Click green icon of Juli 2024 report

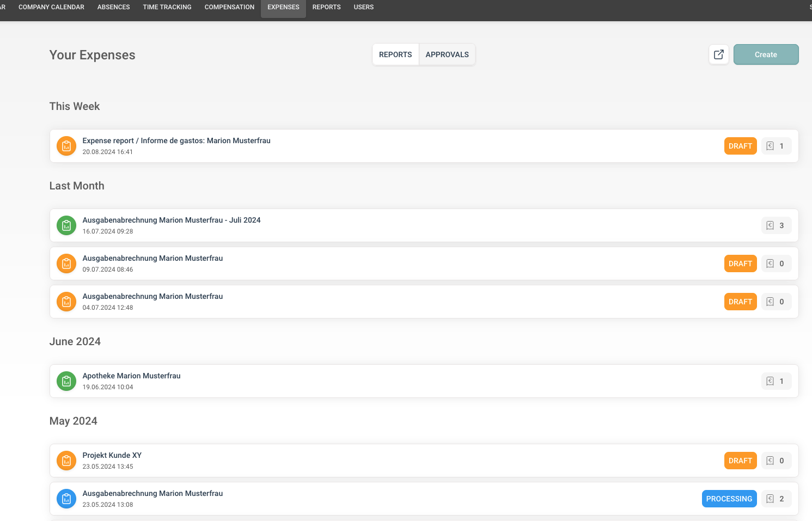[66, 225]
